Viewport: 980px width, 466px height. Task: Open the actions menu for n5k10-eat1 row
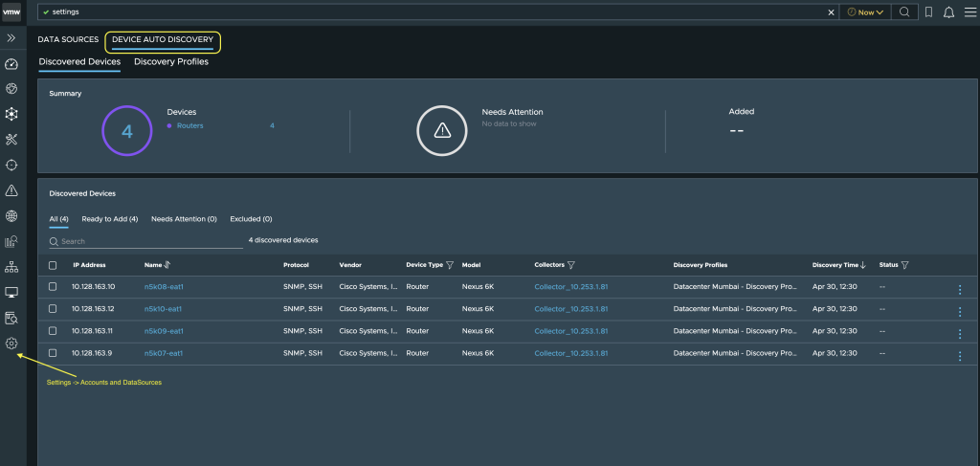[x=960, y=312]
